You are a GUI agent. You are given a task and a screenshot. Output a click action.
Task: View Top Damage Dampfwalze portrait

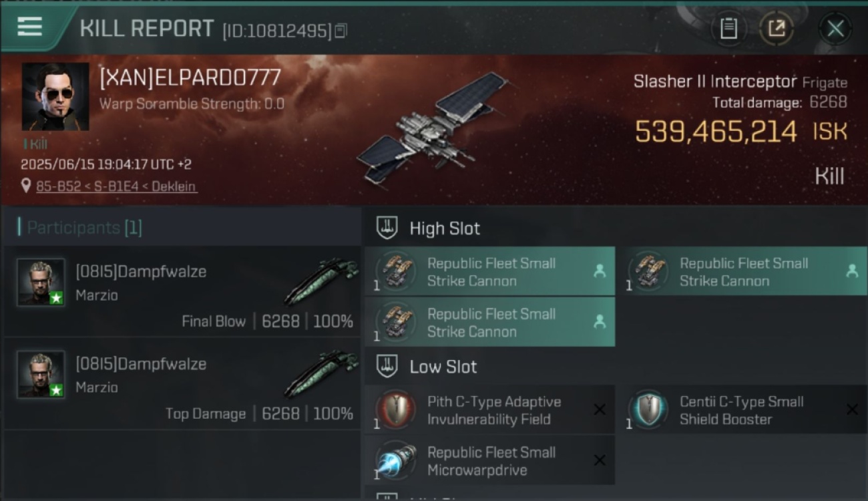coord(41,374)
